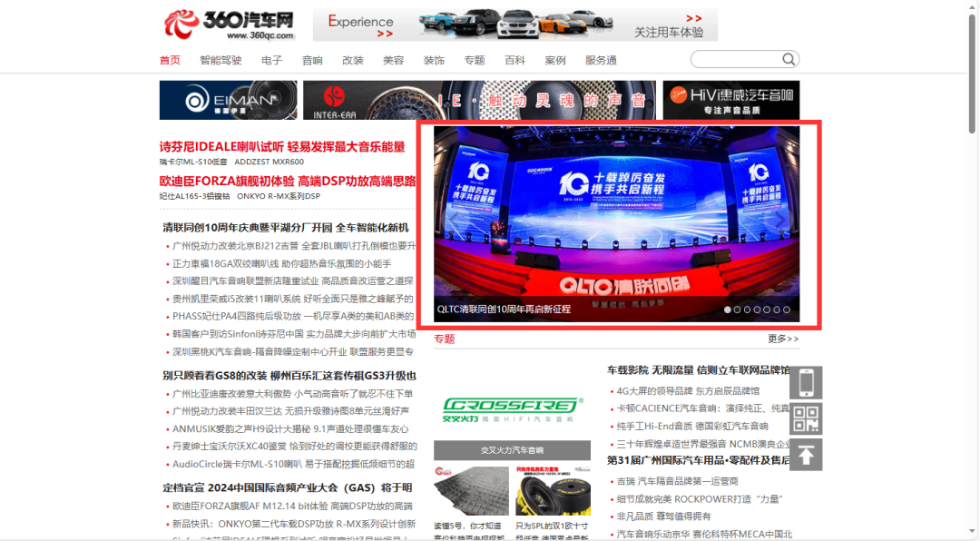Image resolution: width=980 pixels, height=541 pixels.
Task: Open the 读懂5号 soundproofing thumbnail
Action: [471, 491]
